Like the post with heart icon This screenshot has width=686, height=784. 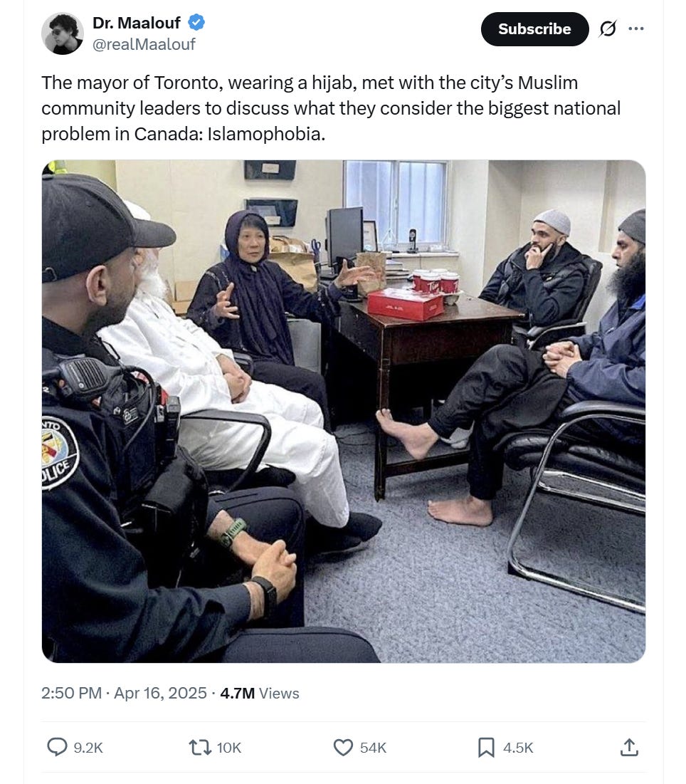click(x=343, y=748)
